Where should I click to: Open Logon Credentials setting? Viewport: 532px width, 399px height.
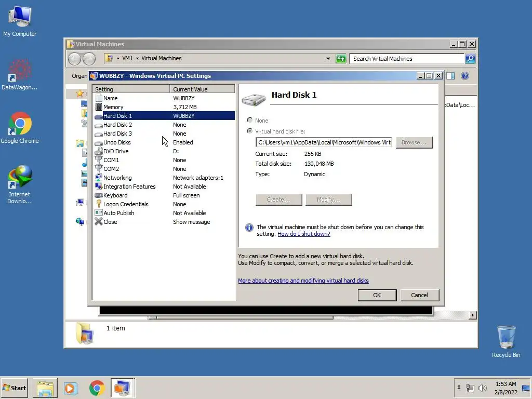tap(164, 204)
